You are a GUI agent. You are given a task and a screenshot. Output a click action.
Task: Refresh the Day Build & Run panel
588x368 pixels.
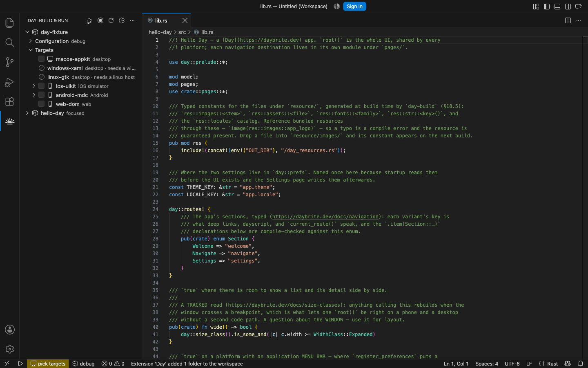click(x=111, y=20)
